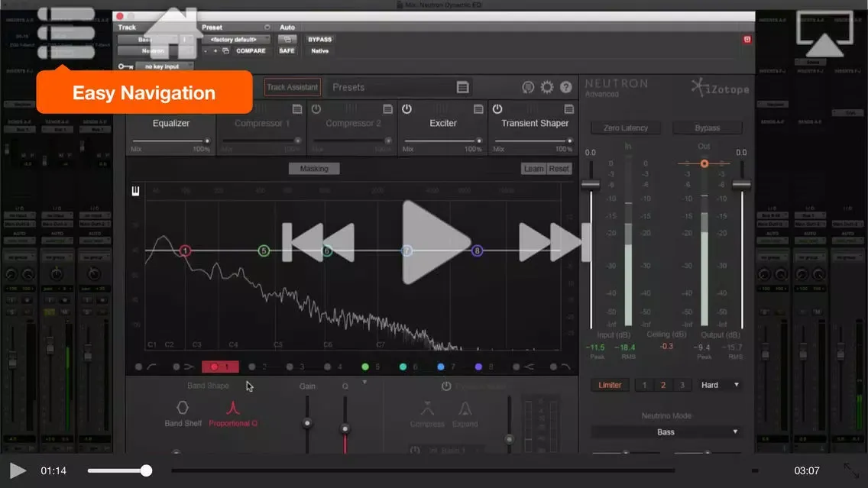Image resolution: width=868 pixels, height=488 pixels.
Task: Open Compressor 2 module preset menu icon
Action: pos(388,109)
